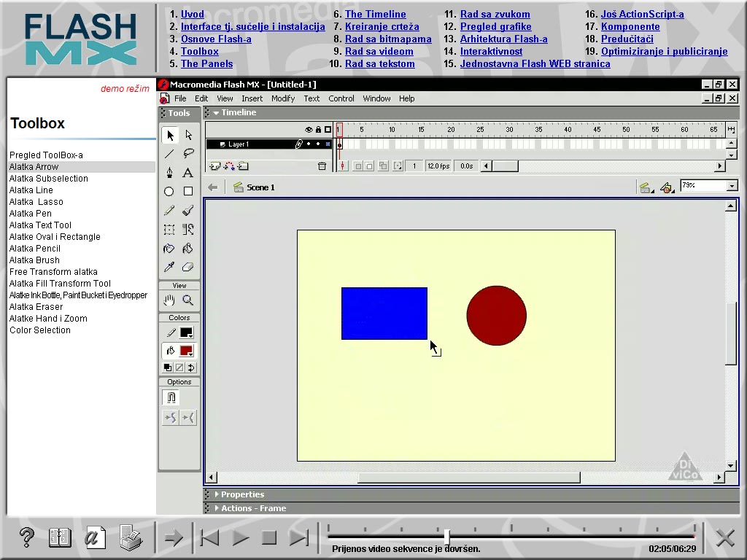Choose the Oval tool
The width and height of the screenshot is (747, 560).
click(x=169, y=191)
